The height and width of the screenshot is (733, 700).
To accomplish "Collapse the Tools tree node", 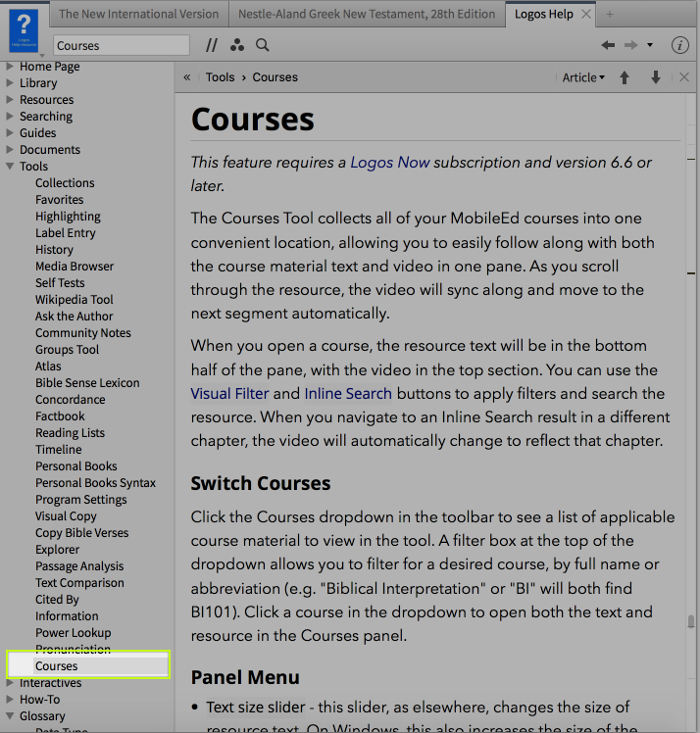I will (x=10, y=166).
